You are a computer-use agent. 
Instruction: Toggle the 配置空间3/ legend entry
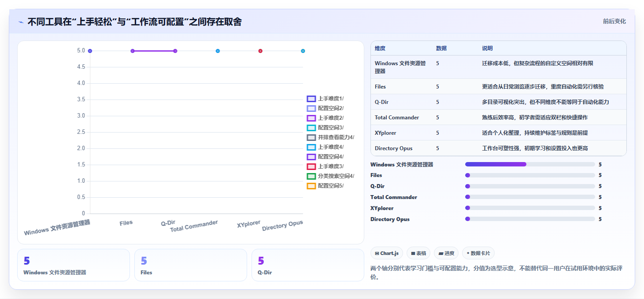325,128
